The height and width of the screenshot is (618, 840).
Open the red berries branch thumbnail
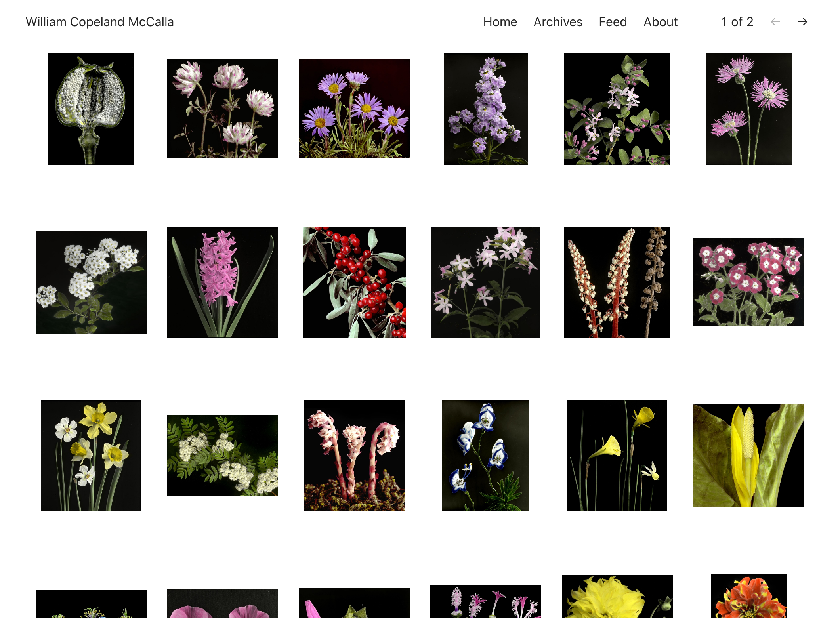[354, 282]
